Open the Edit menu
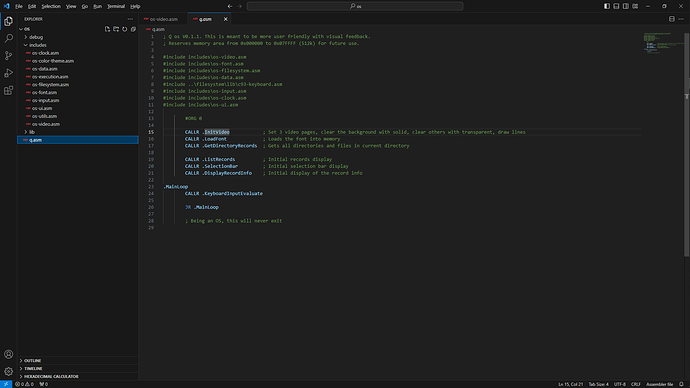This screenshot has width=690, height=388. pyautogui.click(x=32, y=6)
